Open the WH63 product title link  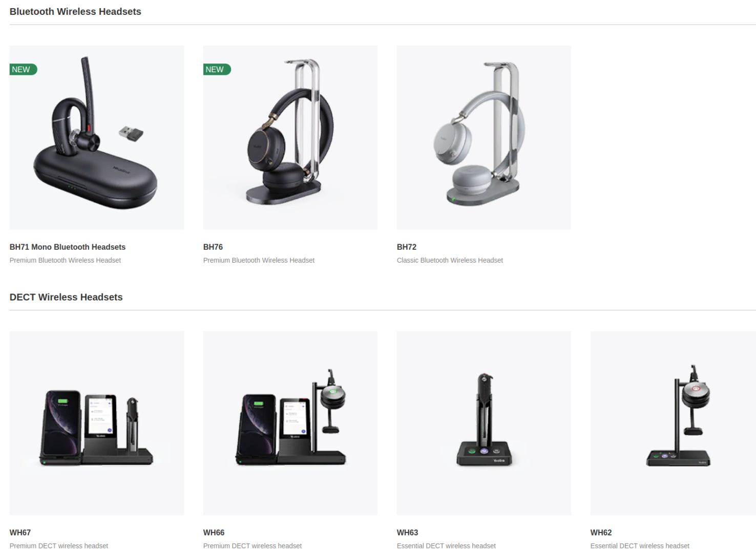(x=407, y=533)
